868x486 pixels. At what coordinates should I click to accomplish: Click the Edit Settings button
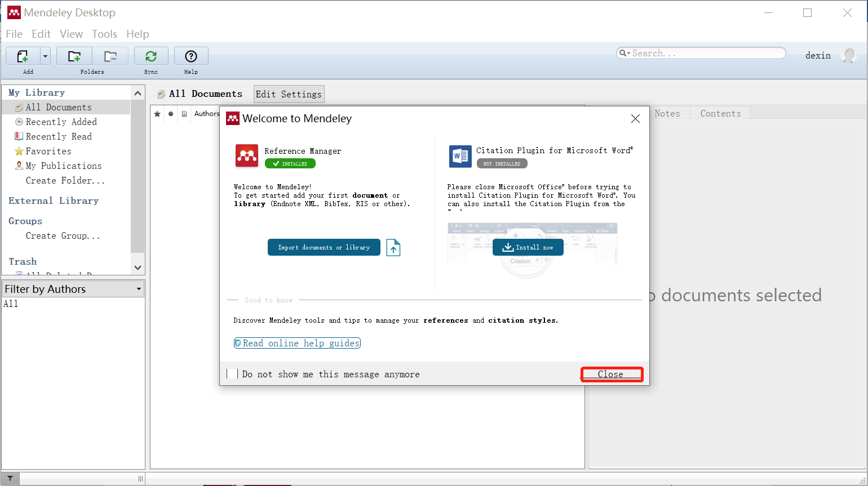pos(289,94)
